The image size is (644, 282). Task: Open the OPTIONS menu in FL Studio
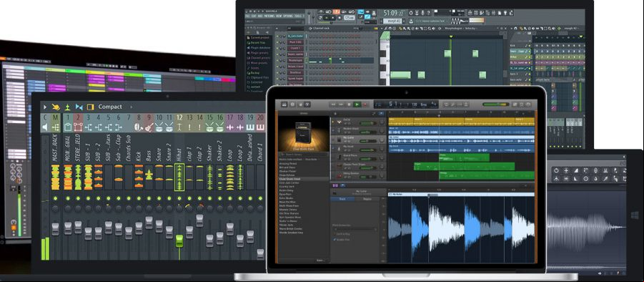coord(288,16)
